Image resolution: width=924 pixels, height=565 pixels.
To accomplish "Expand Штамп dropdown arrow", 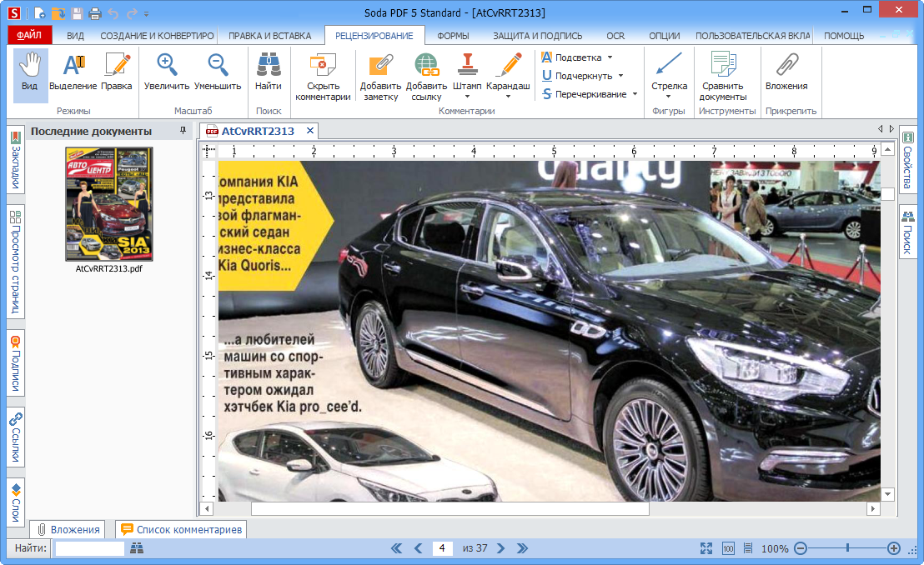I will coord(467,97).
